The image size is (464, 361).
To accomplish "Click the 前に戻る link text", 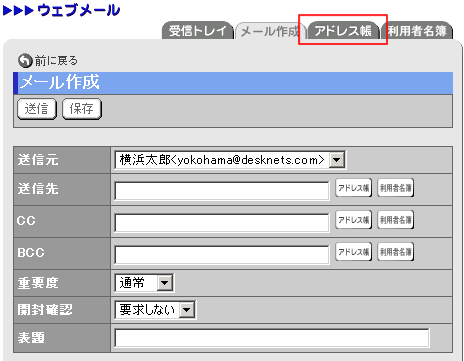I will (56, 61).
